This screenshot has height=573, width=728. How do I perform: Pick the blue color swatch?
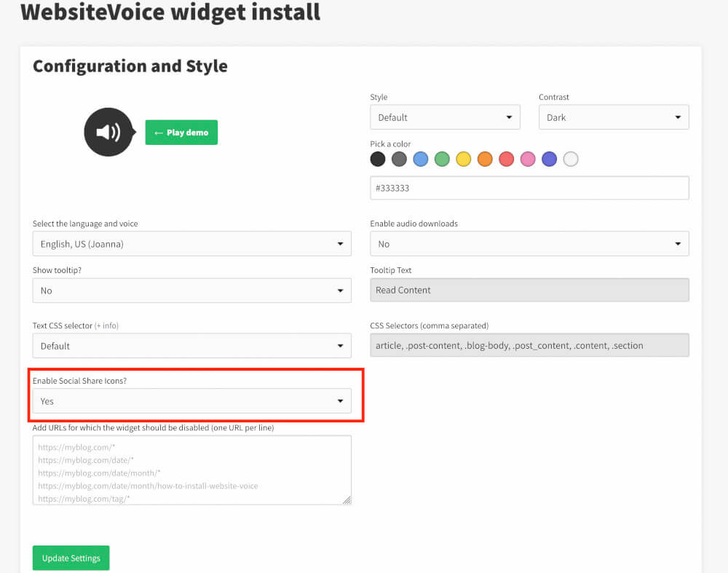tap(421, 159)
